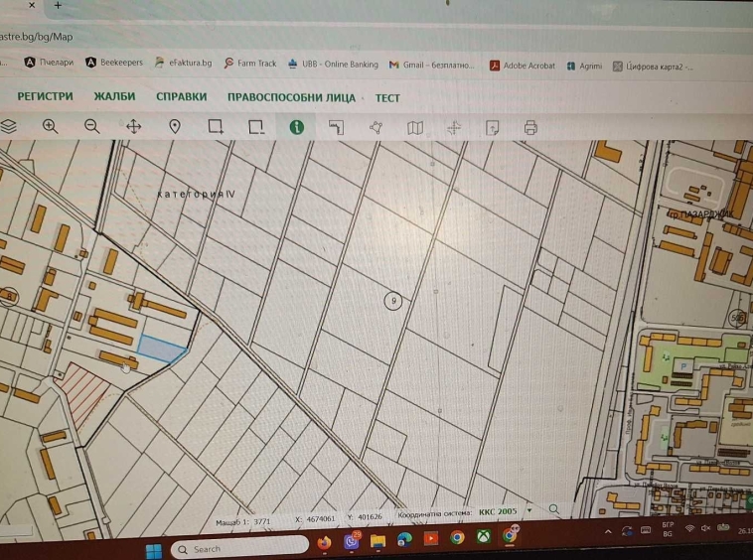Click the Y: 401626 coordinate value
This screenshot has width=753, height=560.
tap(365, 517)
